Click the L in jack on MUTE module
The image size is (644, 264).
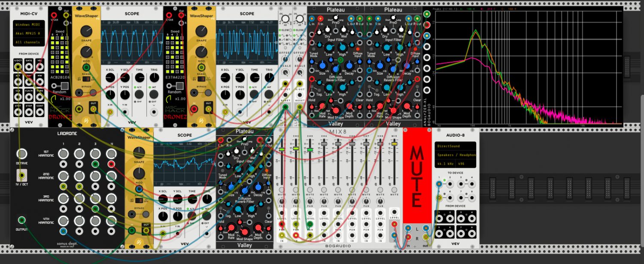coord(408,228)
